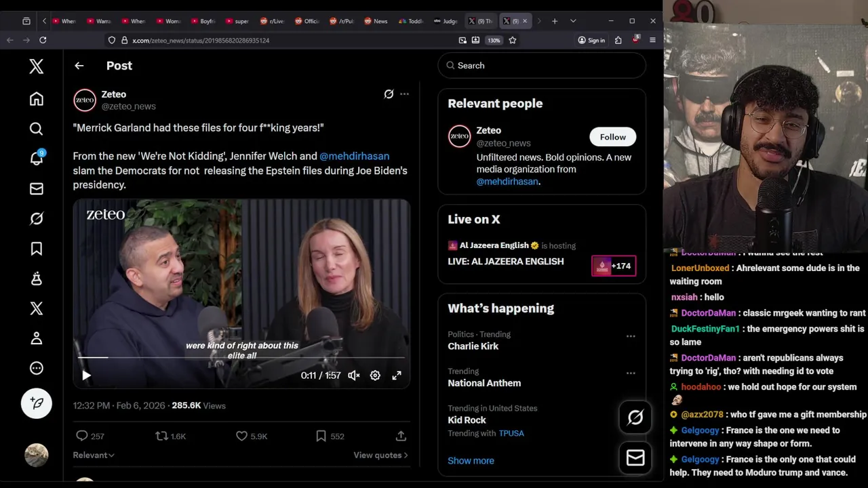The height and width of the screenshot is (488, 868).
Task: Open browser hamburger menu
Action: (652, 41)
